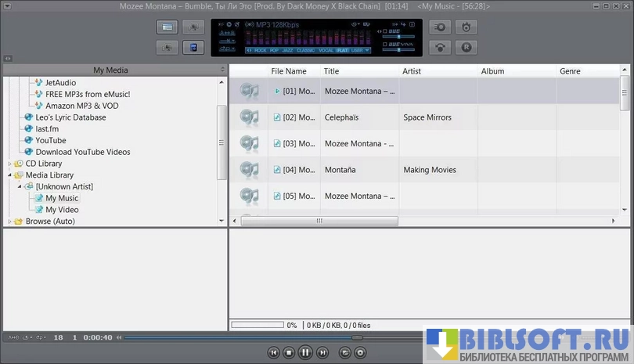This screenshot has width=634, height=364.
Task: Click the flame burn icon button
Action: tap(466, 27)
